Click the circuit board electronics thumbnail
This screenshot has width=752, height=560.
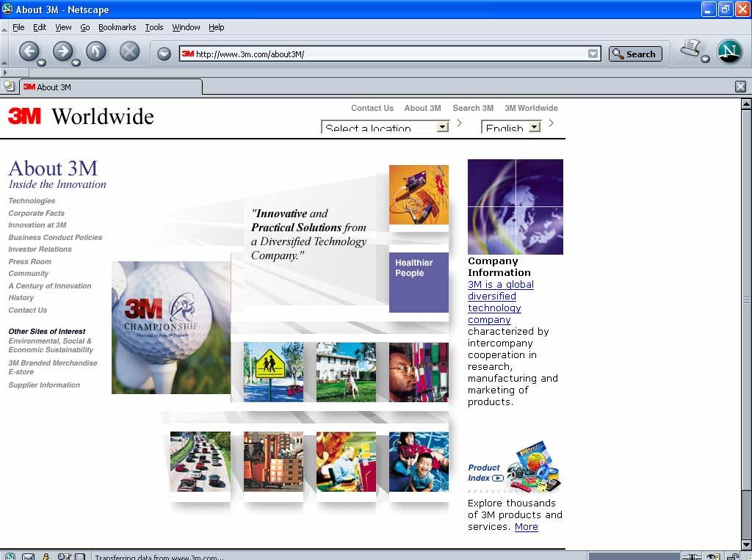coord(419,194)
